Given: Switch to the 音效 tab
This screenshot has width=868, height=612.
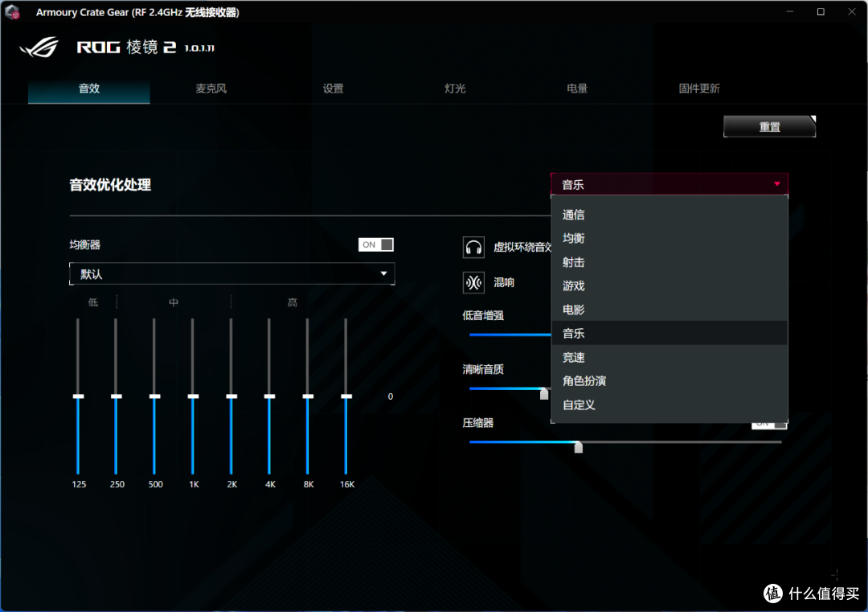Looking at the screenshot, I should coord(89,88).
